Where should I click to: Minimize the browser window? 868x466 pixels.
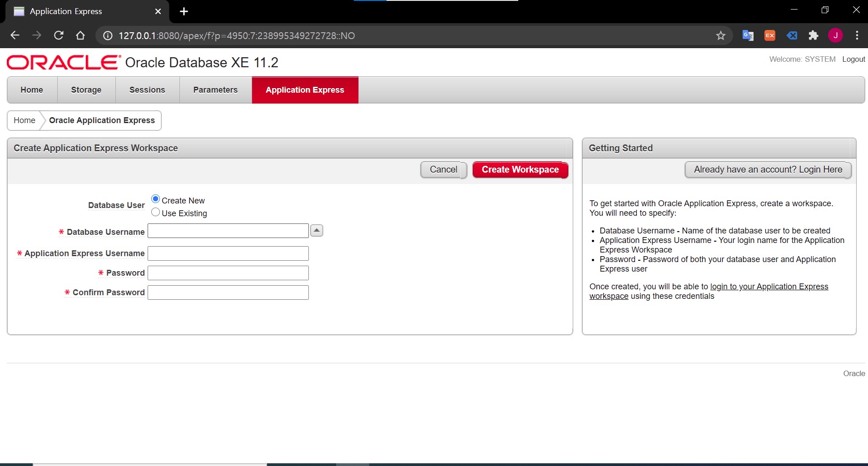[794, 10]
